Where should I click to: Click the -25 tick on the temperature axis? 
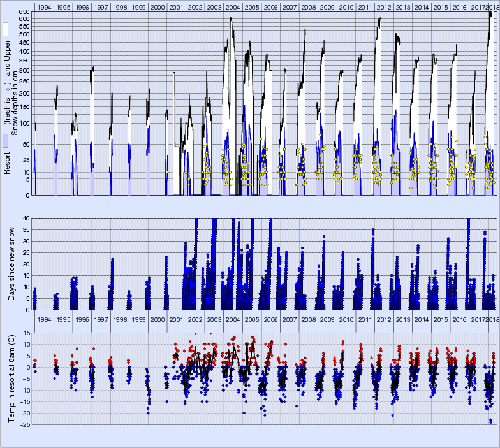[24, 424]
